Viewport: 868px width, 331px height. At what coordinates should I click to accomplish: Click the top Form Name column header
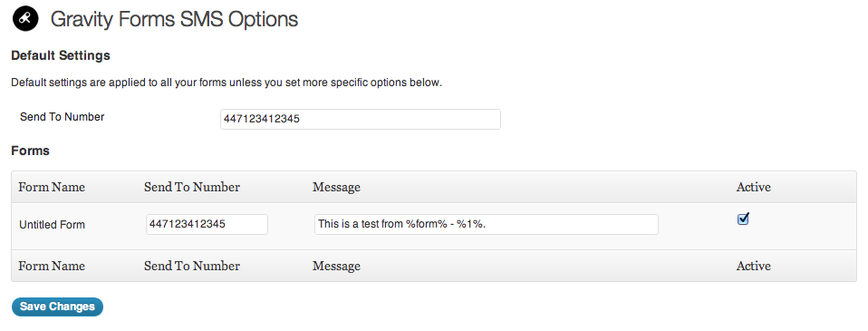[x=52, y=187]
